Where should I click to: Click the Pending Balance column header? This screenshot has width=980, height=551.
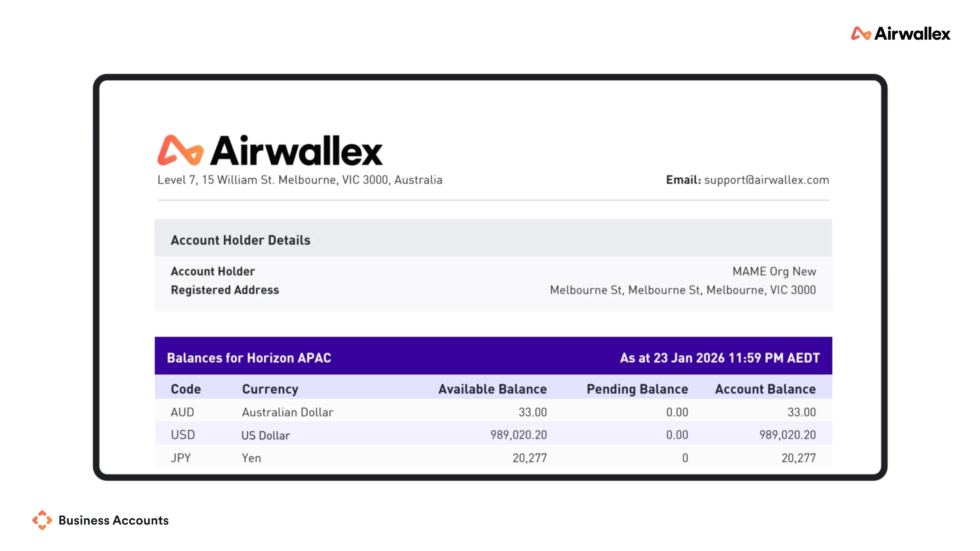tap(637, 389)
